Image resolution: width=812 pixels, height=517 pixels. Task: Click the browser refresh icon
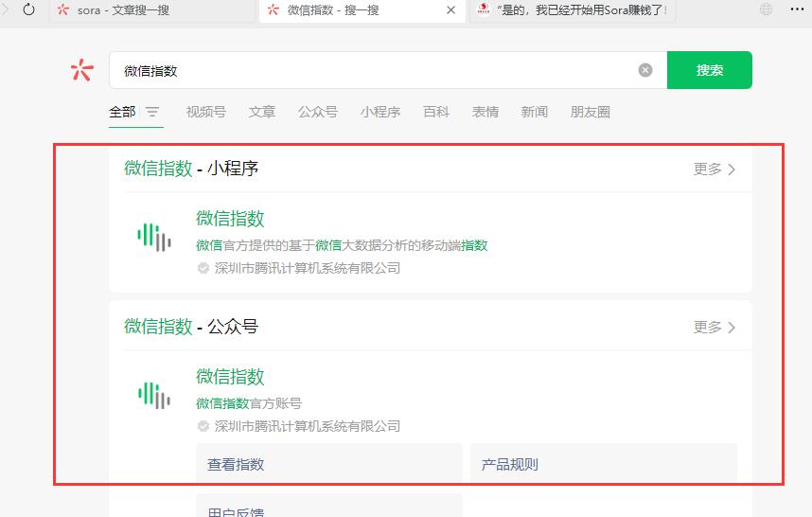28,9
